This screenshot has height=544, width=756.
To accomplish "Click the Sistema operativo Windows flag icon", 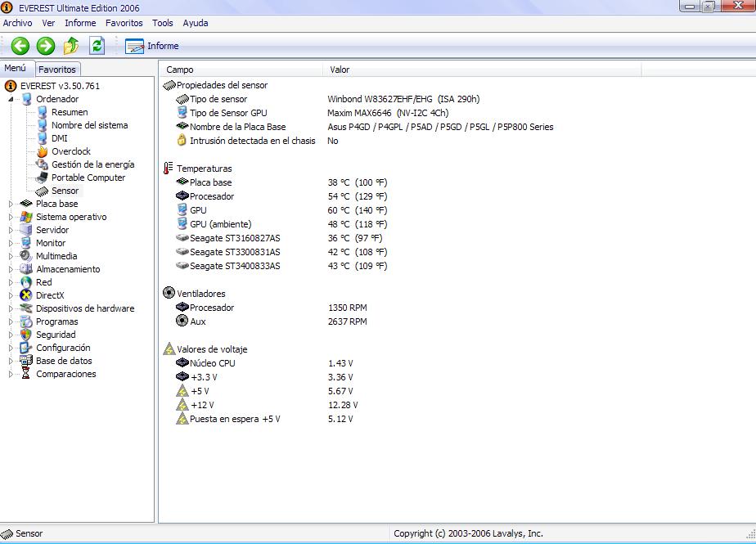I will coord(26,217).
